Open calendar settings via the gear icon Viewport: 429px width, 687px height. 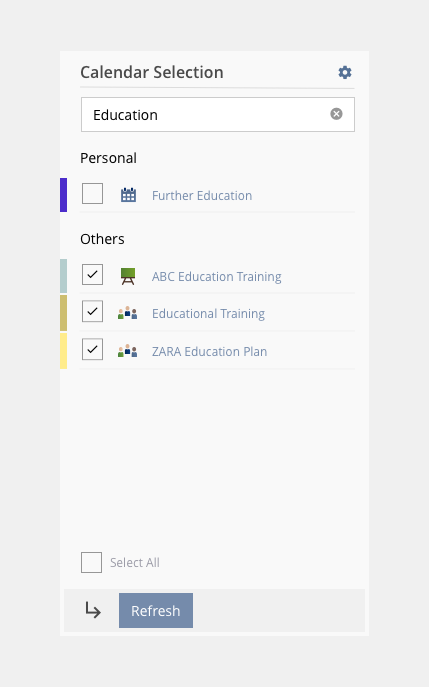[345, 72]
